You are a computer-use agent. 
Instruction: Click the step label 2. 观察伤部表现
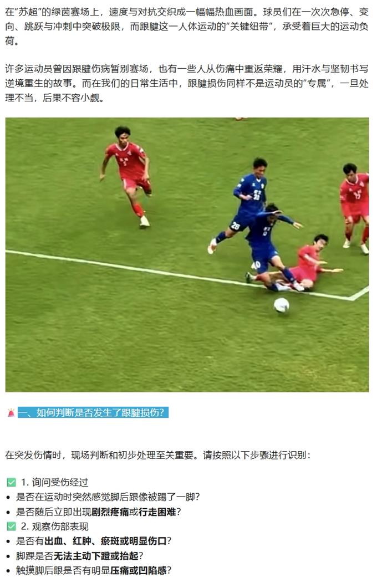click(54, 526)
